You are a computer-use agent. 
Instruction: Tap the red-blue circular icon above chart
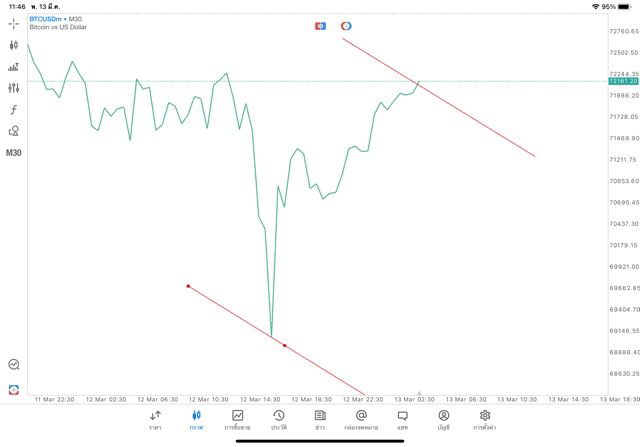[x=346, y=26]
